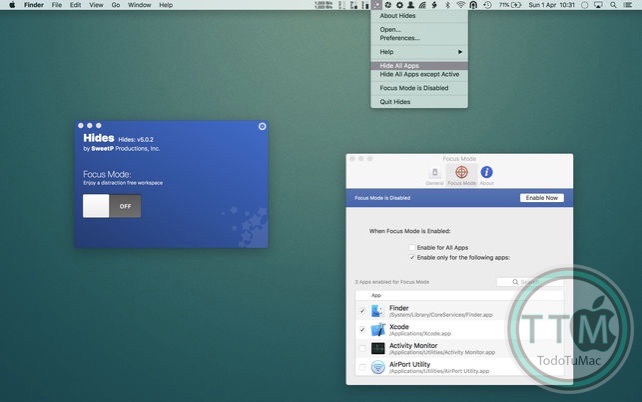Select Hide All Apps menu item

click(419, 66)
